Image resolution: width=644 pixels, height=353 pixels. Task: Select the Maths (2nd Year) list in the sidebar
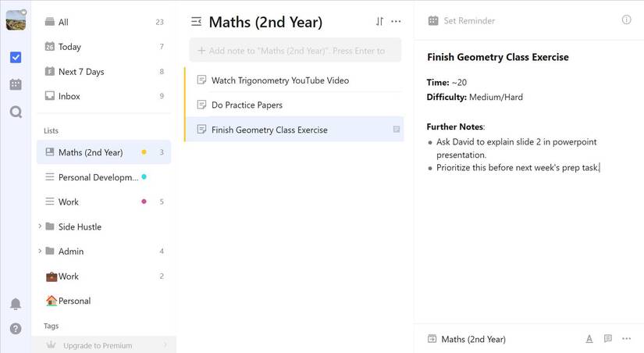click(104, 152)
